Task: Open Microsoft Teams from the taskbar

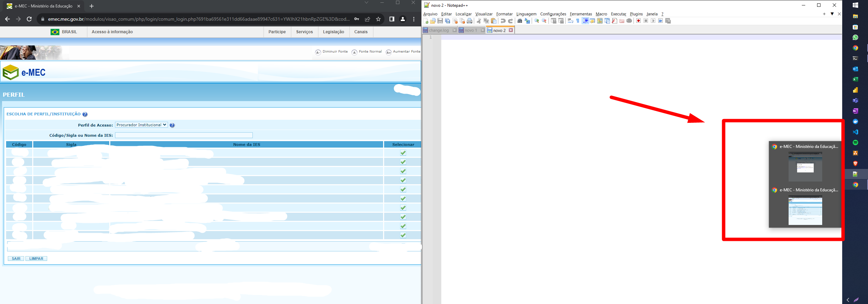Action: (x=855, y=100)
